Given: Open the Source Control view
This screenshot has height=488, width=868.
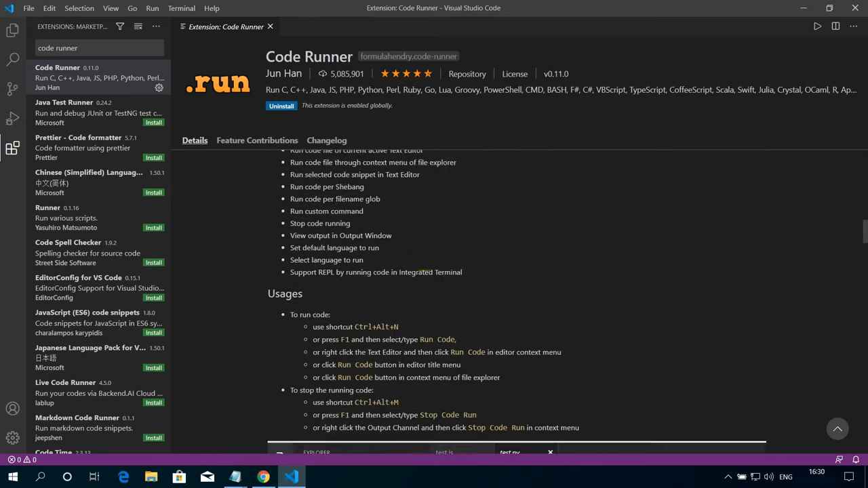Looking at the screenshot, I should (12, 89).
